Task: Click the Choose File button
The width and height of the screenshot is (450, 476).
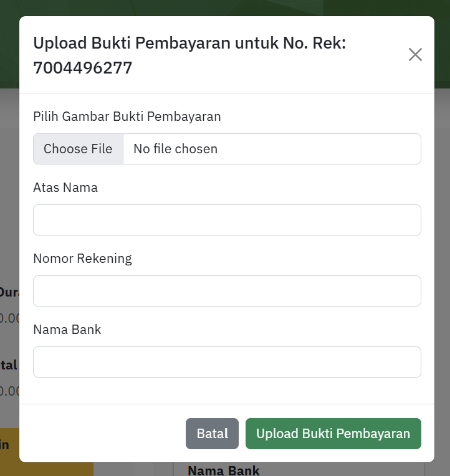Action: (x=79, y=149)
